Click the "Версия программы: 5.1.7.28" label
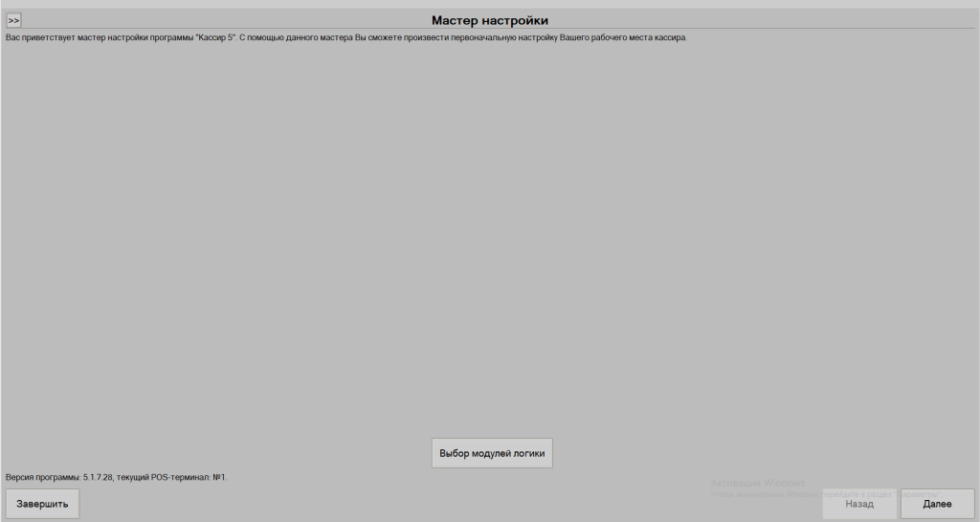Screen dimensions: 980x522 tap(58, 476)
